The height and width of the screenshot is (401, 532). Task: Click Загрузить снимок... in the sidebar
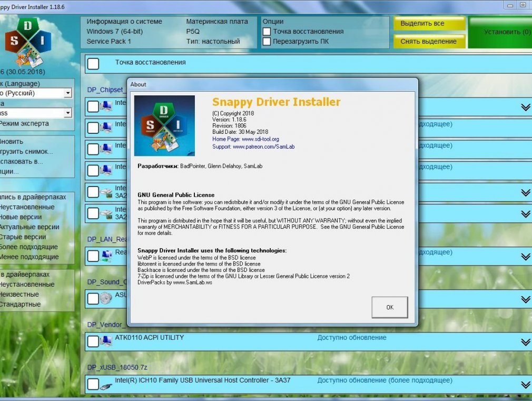point(26,151)
